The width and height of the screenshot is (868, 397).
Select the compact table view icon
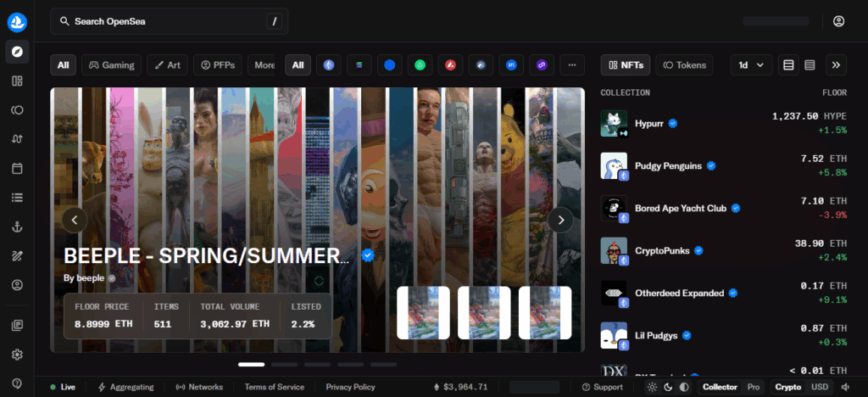[810, 64]
